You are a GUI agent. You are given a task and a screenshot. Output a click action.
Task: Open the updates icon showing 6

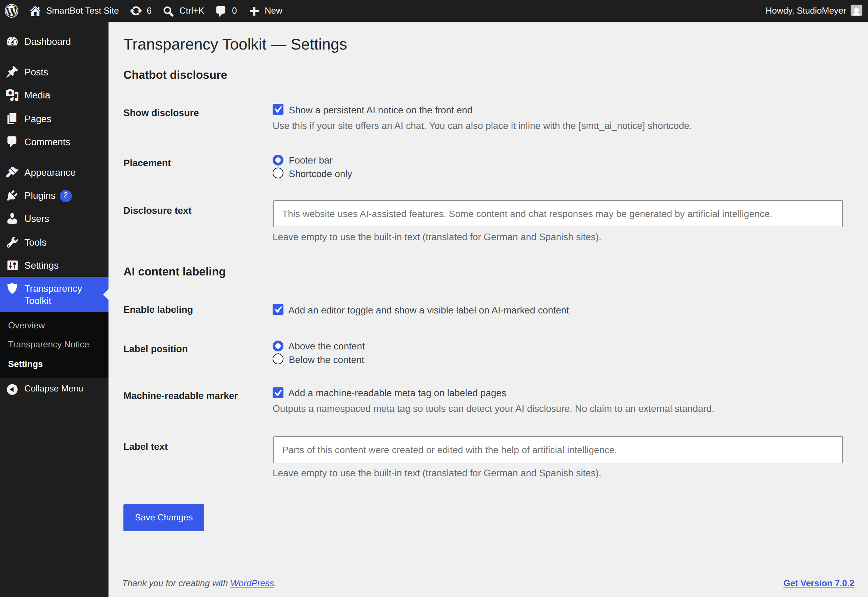tap(136, 11)
